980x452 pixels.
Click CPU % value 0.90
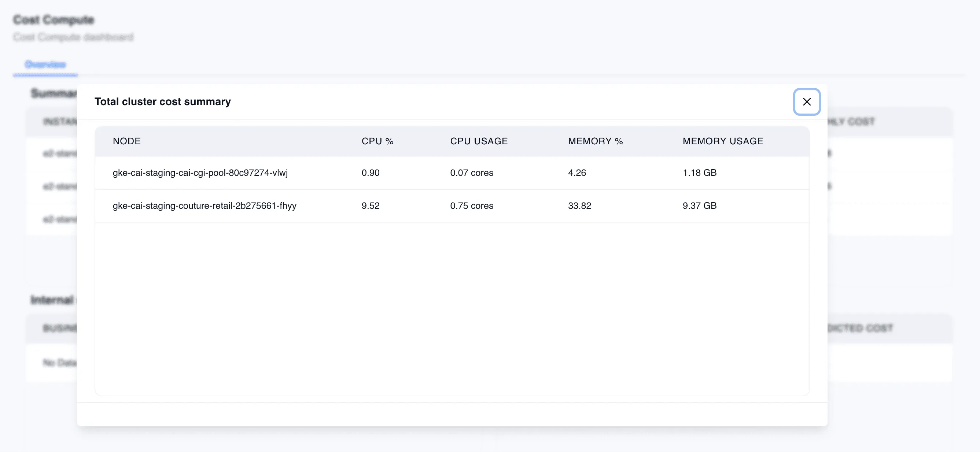coord(371,173)
